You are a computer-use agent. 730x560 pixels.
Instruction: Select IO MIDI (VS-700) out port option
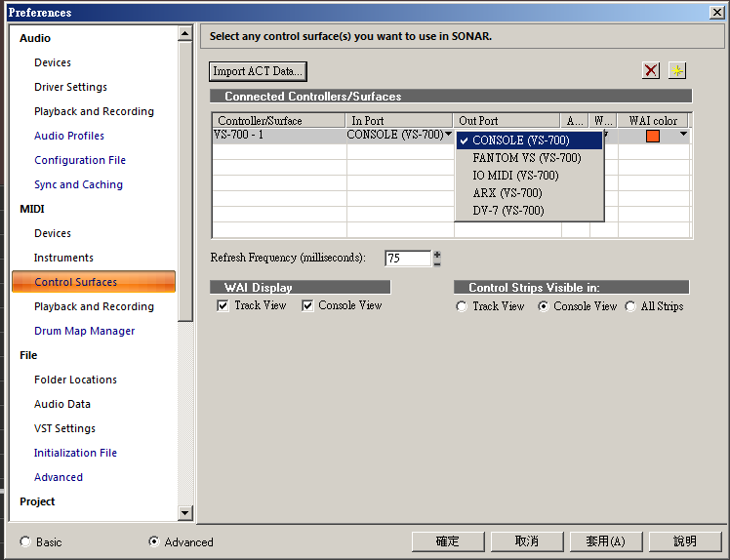515,176
